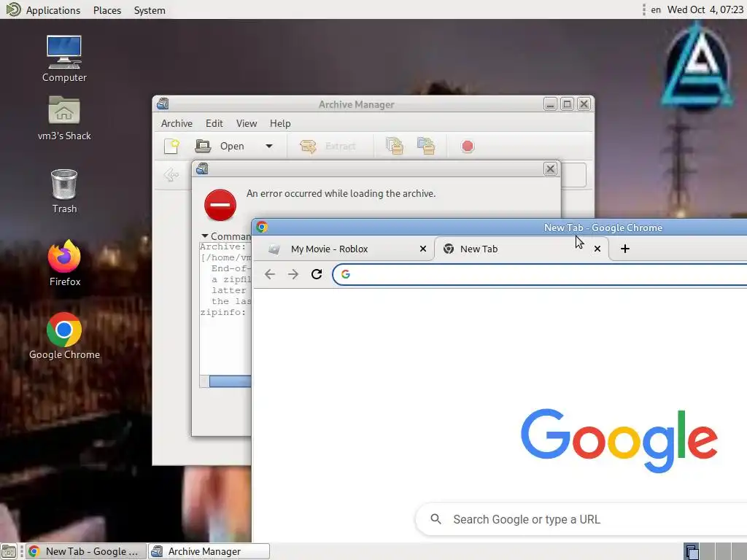Click the workspace switcher icon in the bottom panel

point(692,551)
